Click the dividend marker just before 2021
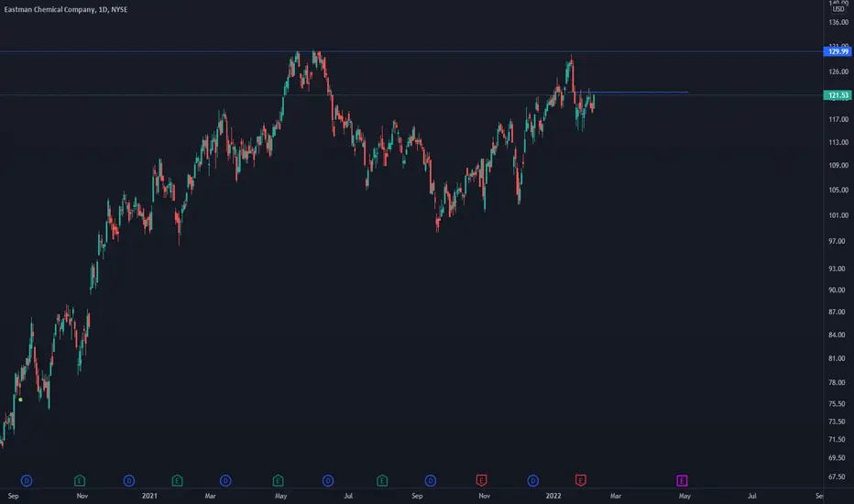 129,480
